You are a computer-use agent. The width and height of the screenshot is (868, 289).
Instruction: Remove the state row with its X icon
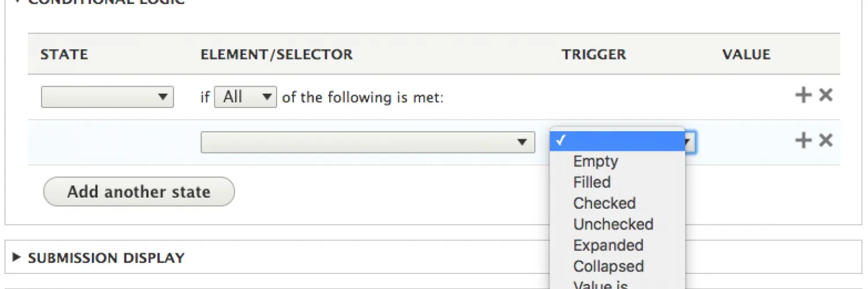click(x=826, y=95)
